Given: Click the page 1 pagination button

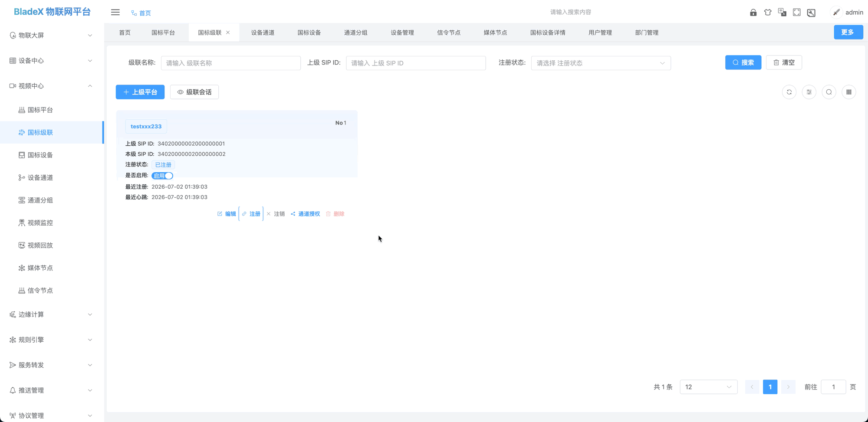Looking at the screenshot, I should [770, 387].
